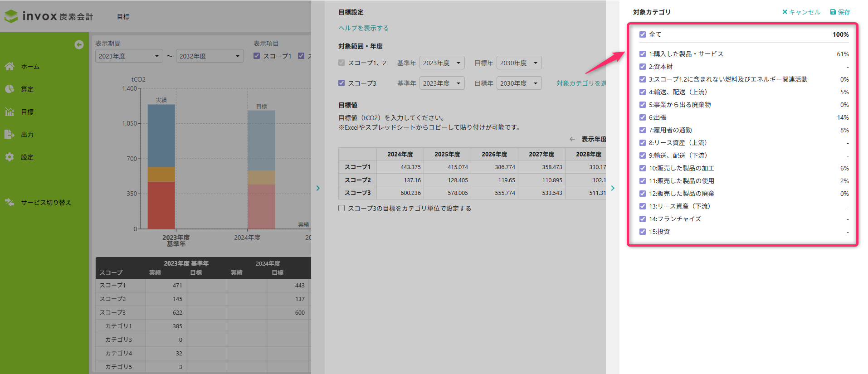The height and width of the screenshot is (374, 868).
Task: Click the Home icon in sidebar
Action: (x=10, y=67)
